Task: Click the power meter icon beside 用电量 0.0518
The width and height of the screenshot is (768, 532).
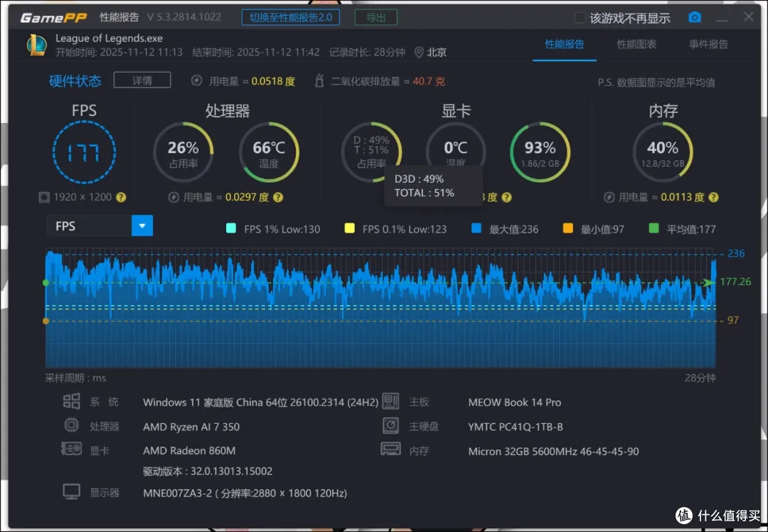Action: [196, 81]
